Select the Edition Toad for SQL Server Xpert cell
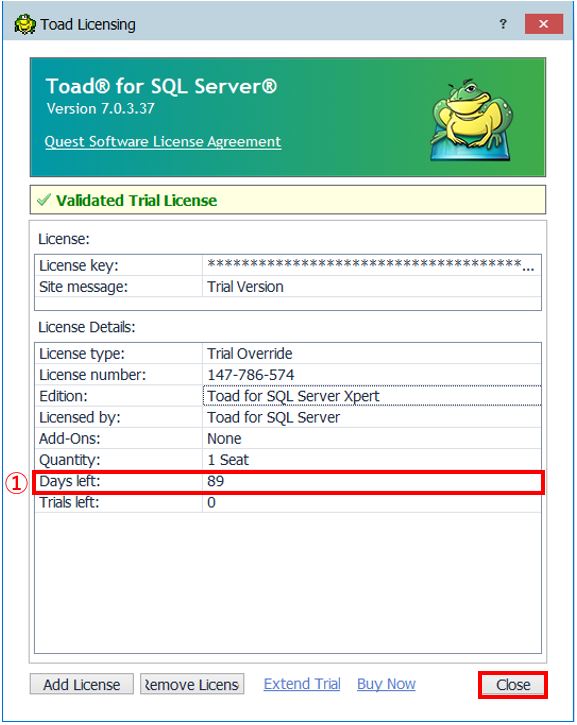The image size is (577, 725). (x=372, y=396)
